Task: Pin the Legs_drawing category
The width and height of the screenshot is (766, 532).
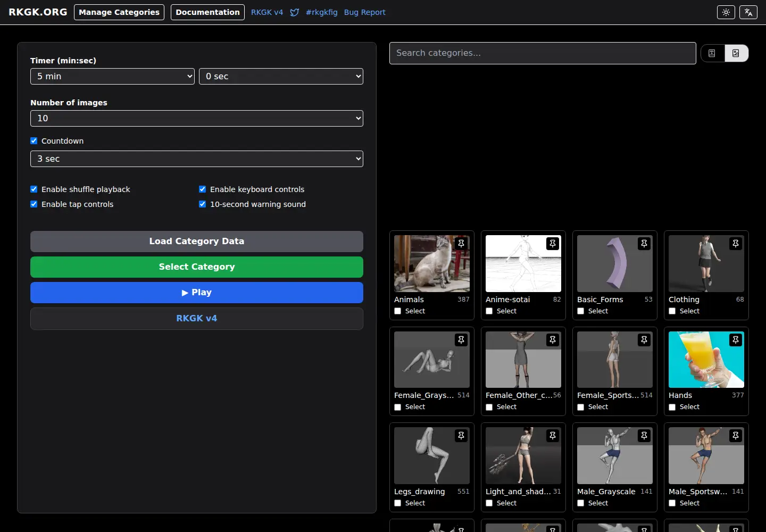Action: point(461,436)
